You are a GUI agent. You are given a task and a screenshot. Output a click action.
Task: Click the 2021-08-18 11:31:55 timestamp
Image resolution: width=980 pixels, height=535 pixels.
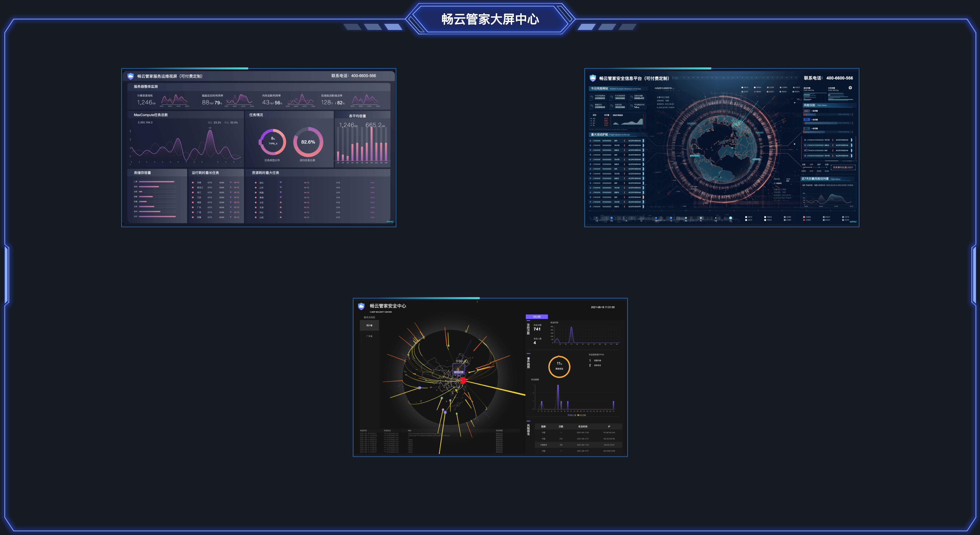point(603,307)
